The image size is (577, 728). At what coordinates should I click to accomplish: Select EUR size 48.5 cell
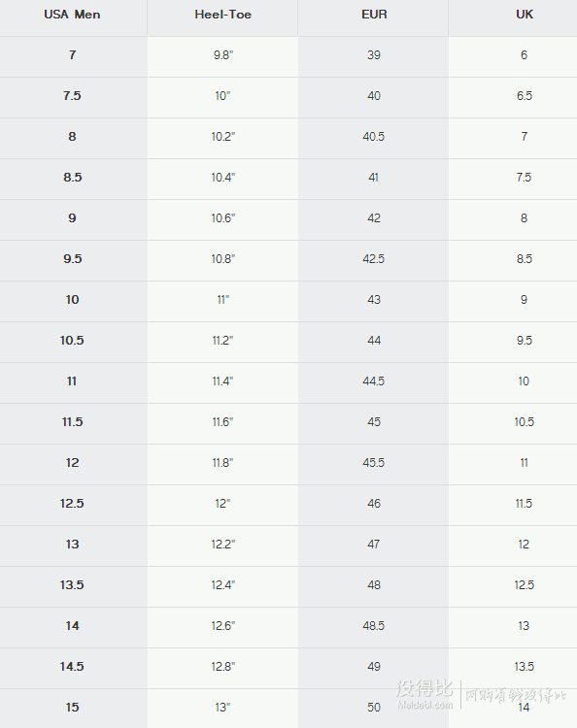pyautogui.click(x=374, y=626)
